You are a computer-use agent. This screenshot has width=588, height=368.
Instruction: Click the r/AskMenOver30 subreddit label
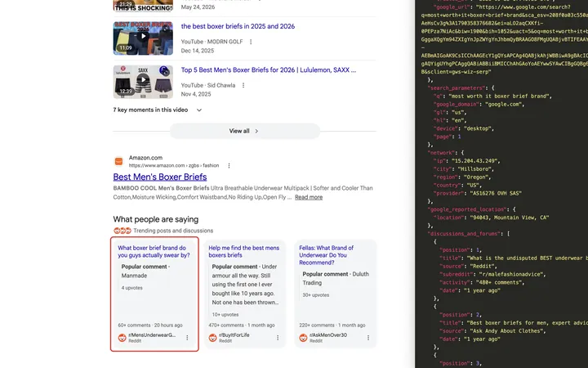(328, 335)
